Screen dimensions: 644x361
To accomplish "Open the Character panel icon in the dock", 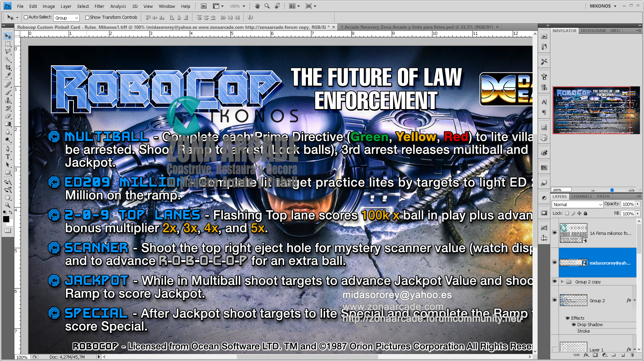I will [544, 102].
